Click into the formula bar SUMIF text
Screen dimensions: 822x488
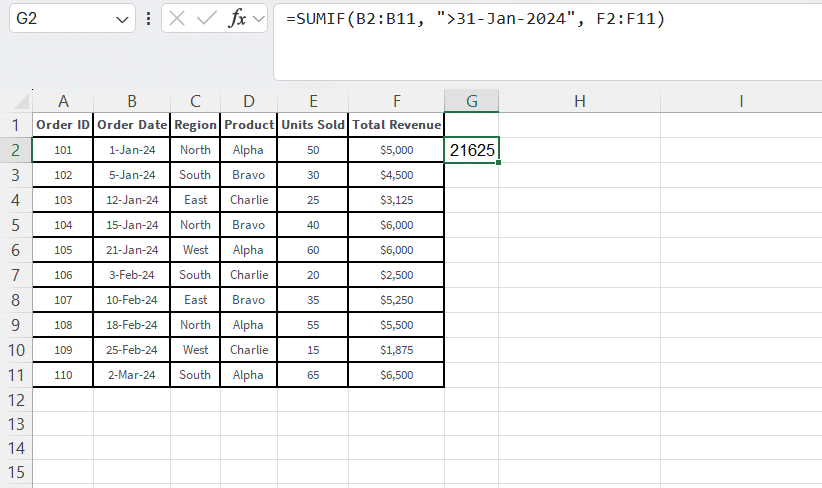475,19
